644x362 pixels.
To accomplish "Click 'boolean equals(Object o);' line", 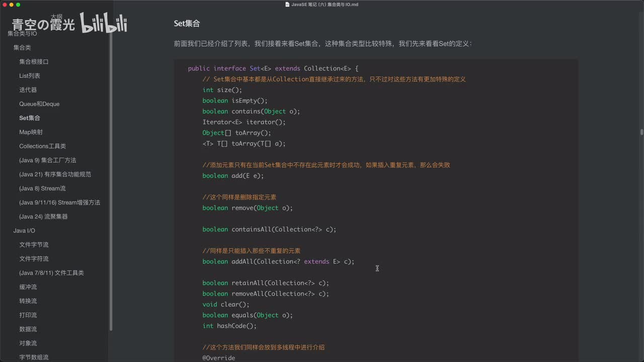I will click(x=248, y=315).
